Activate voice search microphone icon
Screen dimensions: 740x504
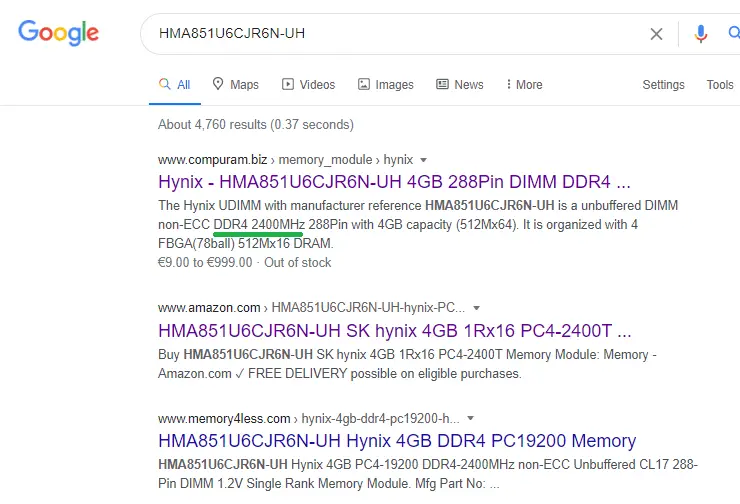[701, 34]
